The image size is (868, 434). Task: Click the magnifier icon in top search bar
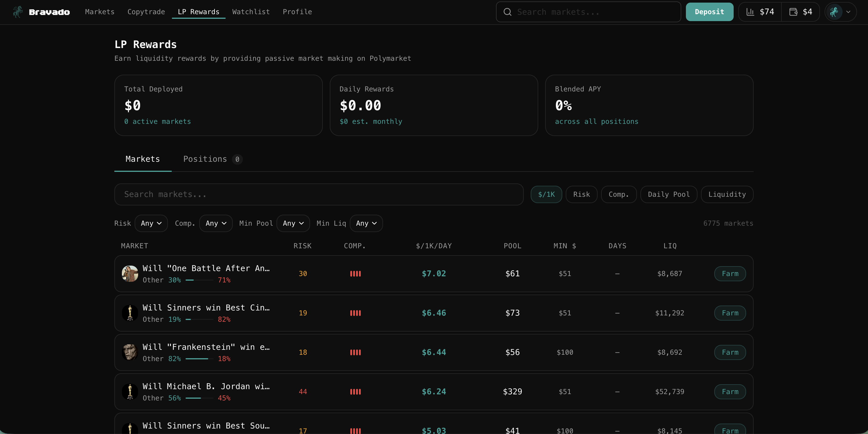508,12
